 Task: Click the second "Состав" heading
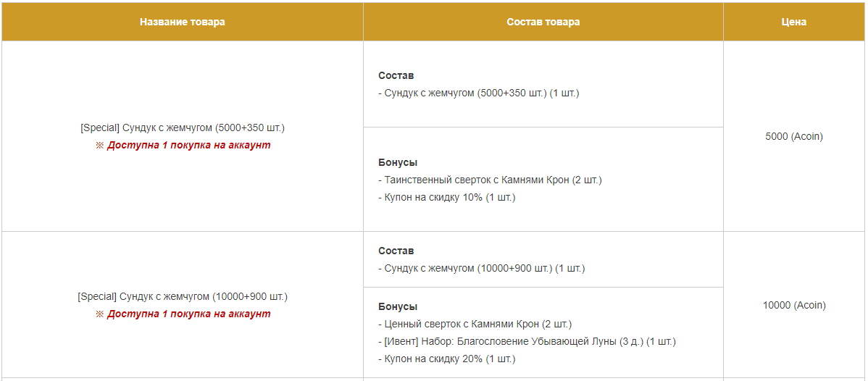[396, 251]
